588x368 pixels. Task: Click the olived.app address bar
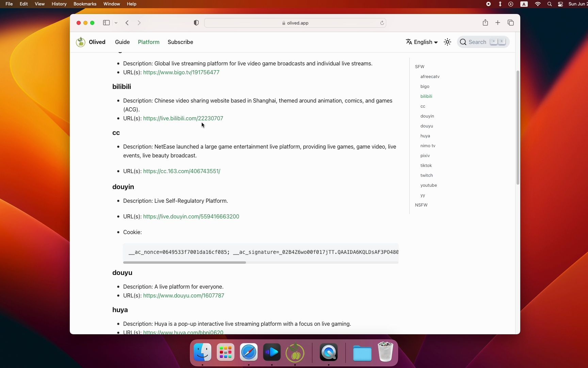tap(295, 23)
